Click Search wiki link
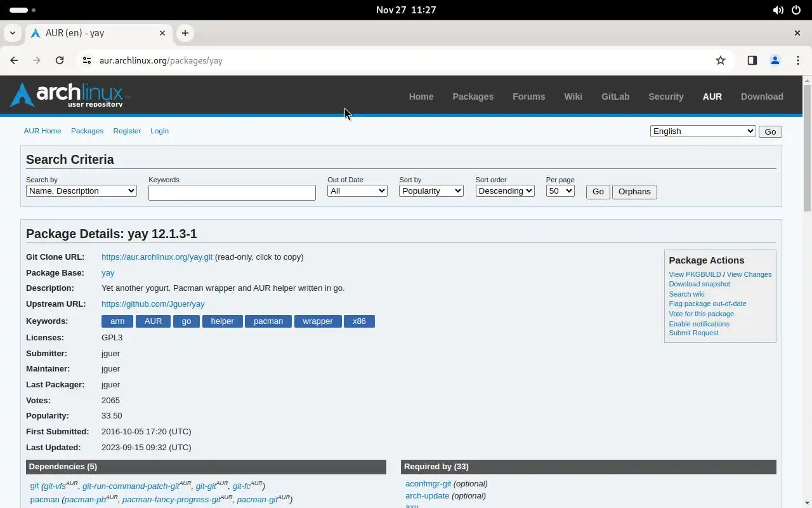The height and width of the screenshot is (508, 812). [x=686, y=294]
